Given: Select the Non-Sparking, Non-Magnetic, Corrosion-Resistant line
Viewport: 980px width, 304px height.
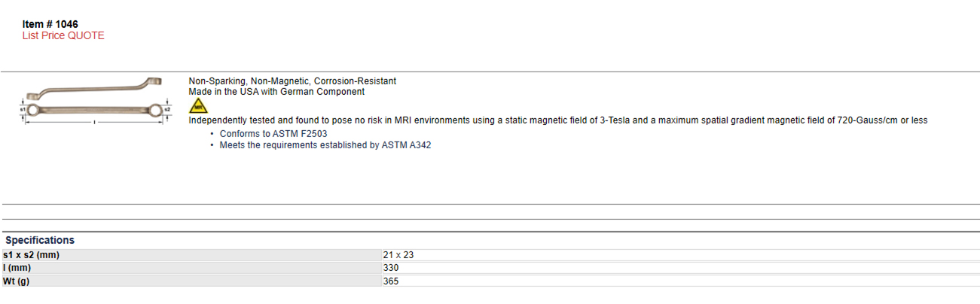Looking at the screenshot, I should click(292, 81).
